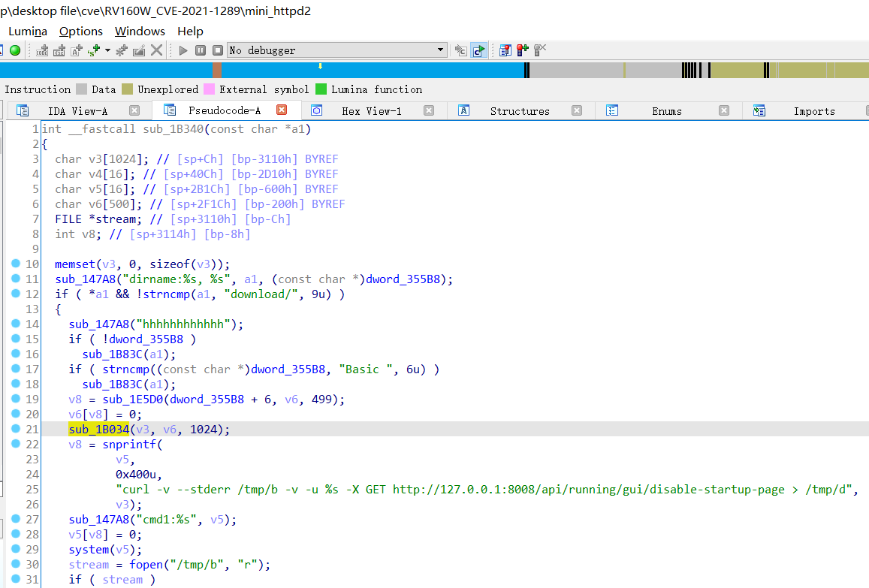Close the Pseudocode-A tab

[x=282, y=110]
